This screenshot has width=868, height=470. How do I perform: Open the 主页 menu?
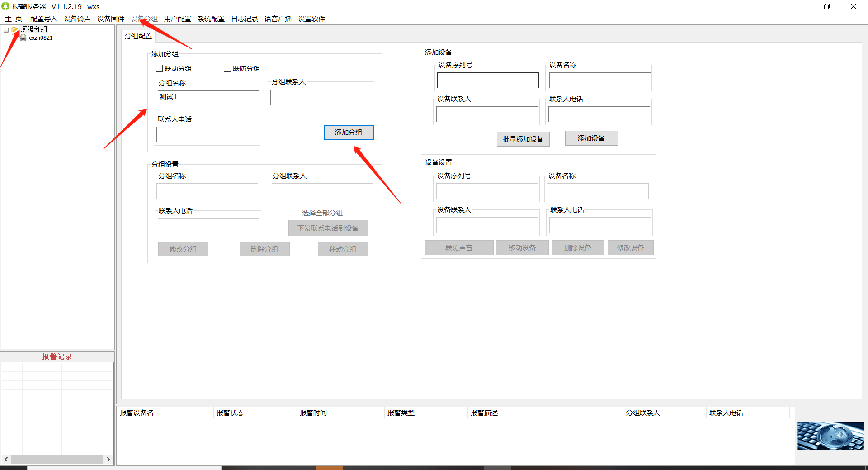pos(14,19)
